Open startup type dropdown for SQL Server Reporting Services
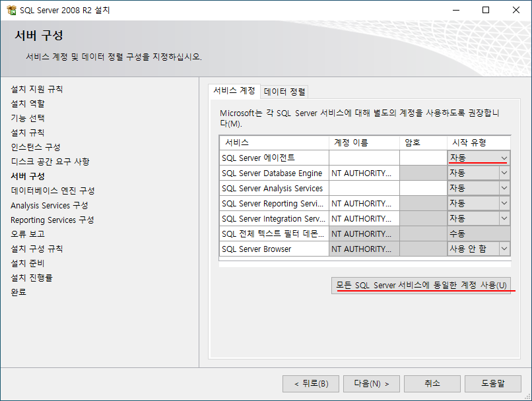Viewport: 532px width, 401px height. coord(504,203)
